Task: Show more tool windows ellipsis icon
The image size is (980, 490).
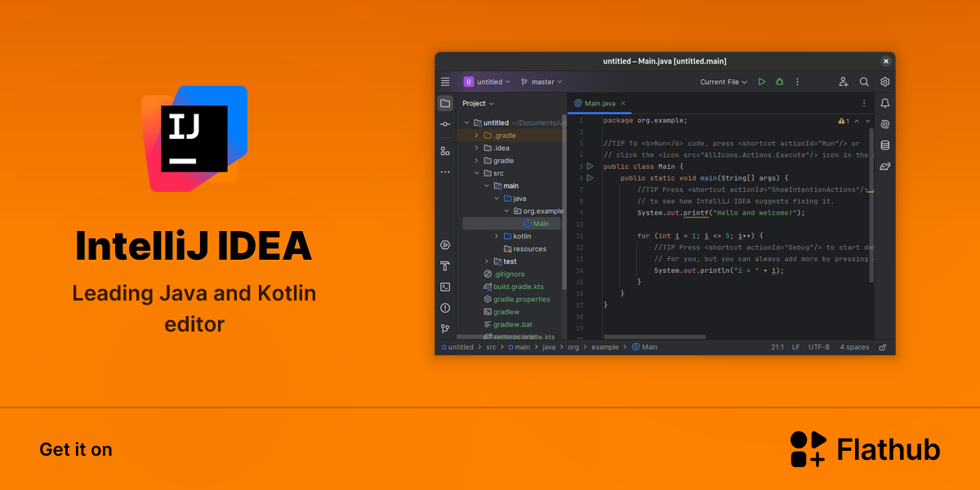Action: (445, 172)
